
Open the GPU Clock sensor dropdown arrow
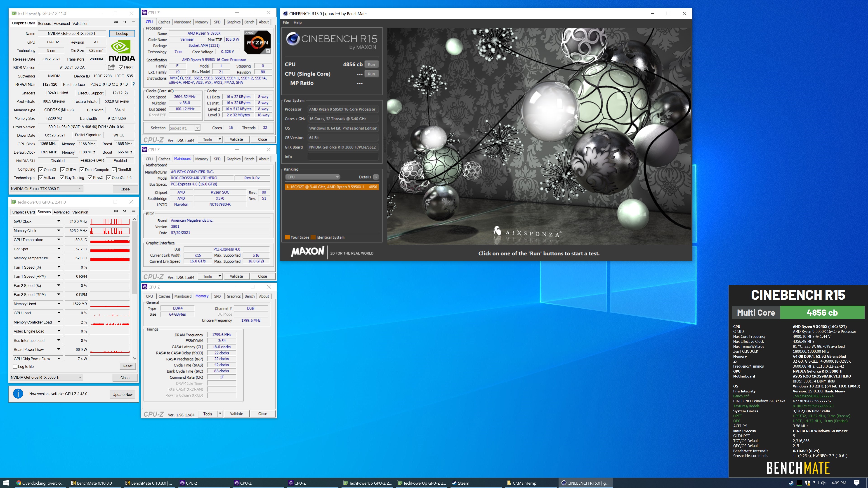coord(59,221)
